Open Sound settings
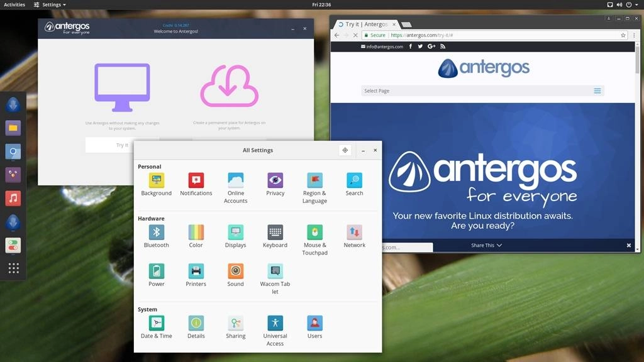This screenshot has width=644, height=362. click(235, 275)
